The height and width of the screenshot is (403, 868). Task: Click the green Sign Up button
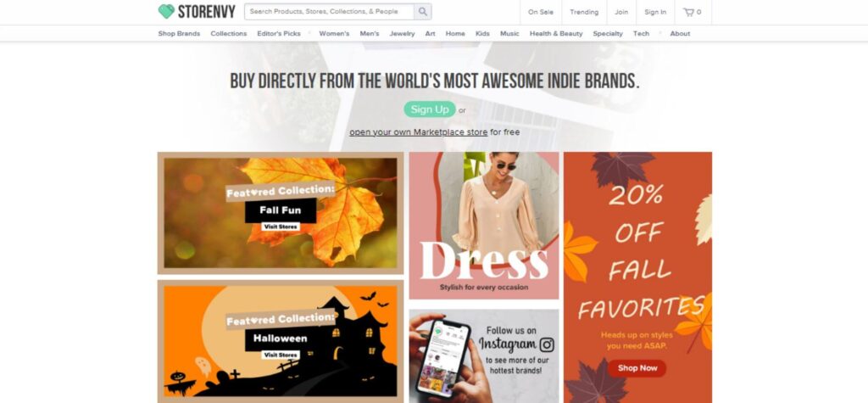pyautogui.click(x=430, y=109)
